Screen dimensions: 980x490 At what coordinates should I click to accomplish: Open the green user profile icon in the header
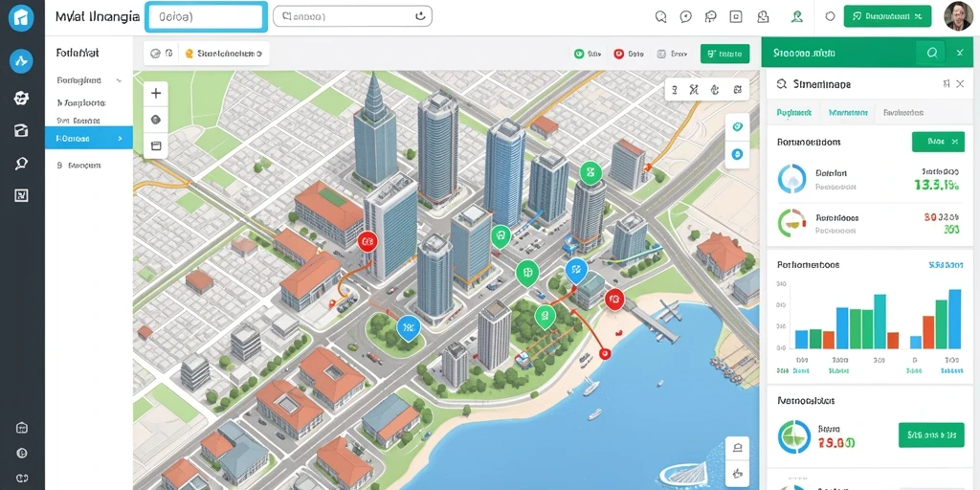point(796,17)
